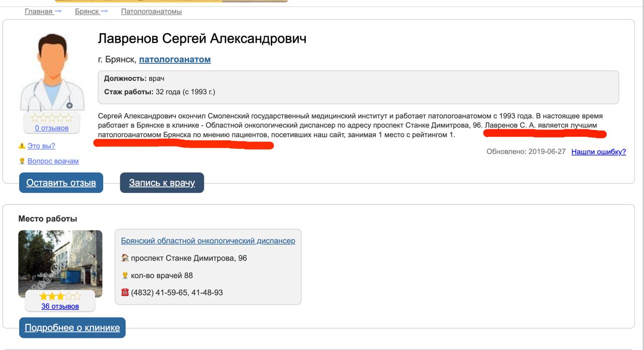Click the warning icon beside Это вы?
This screenshot has width=644, height=350.
(x=22, y=146)
